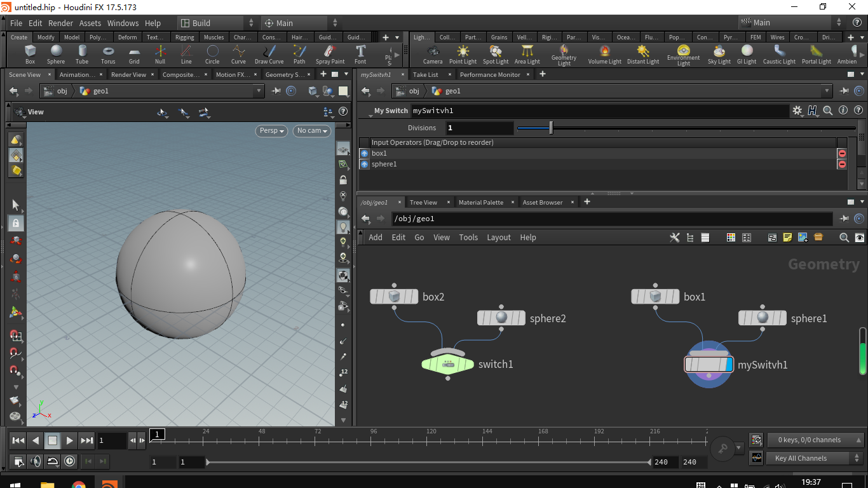Open the Color Palette in the network editor

pos(731,237)
